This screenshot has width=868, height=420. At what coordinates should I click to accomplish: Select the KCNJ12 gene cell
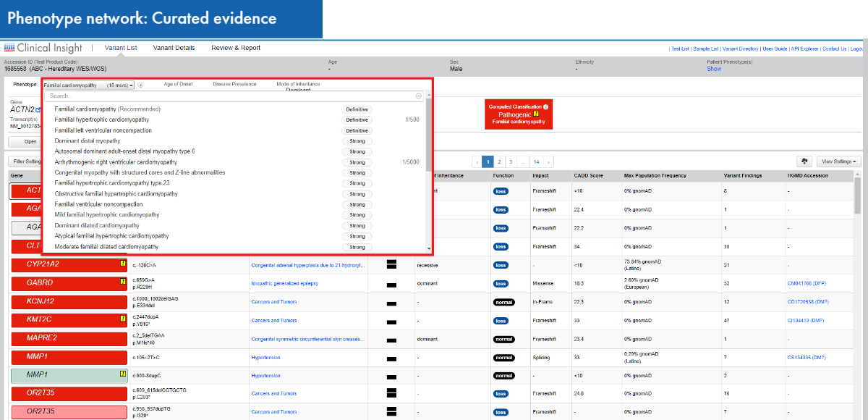69,302
